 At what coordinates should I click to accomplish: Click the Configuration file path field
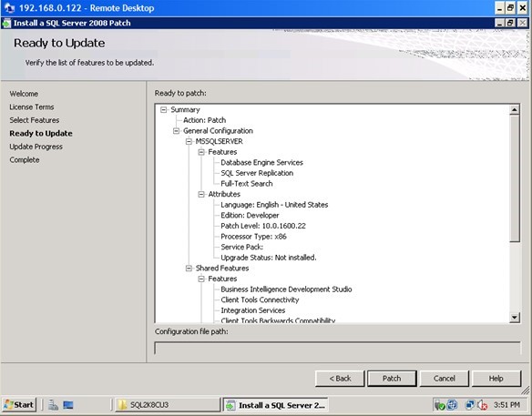(x=337, y=348)
